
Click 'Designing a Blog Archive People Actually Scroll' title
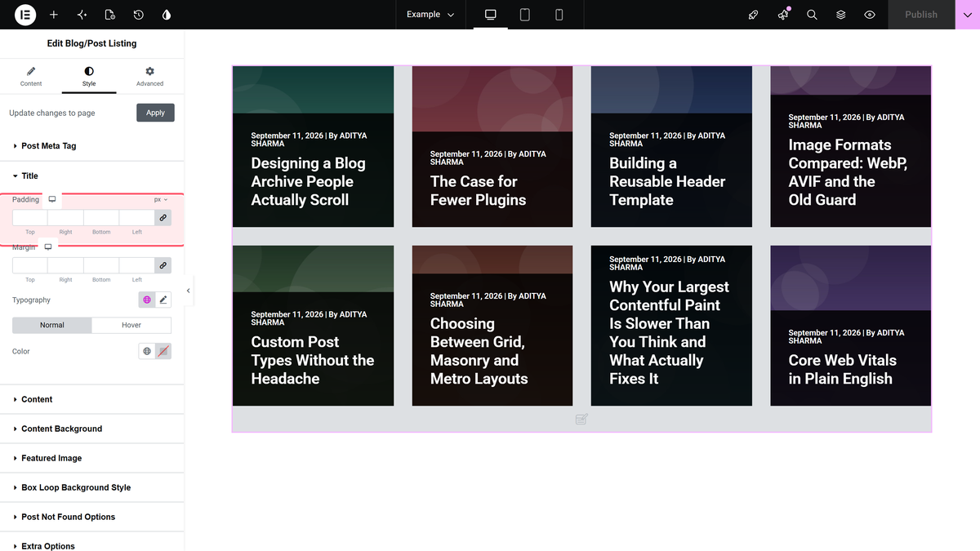(309, 181)
